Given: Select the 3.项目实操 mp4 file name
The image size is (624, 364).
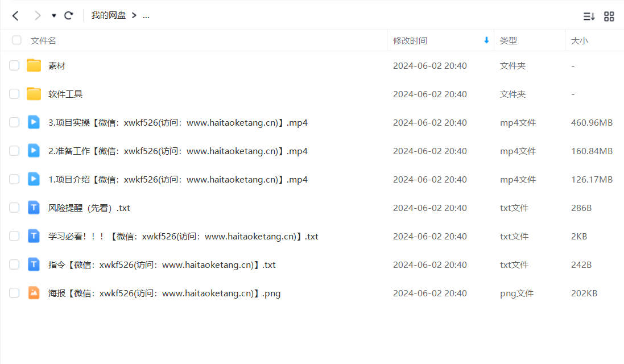Looking at the screenshot, I should (x=178, y=122).
